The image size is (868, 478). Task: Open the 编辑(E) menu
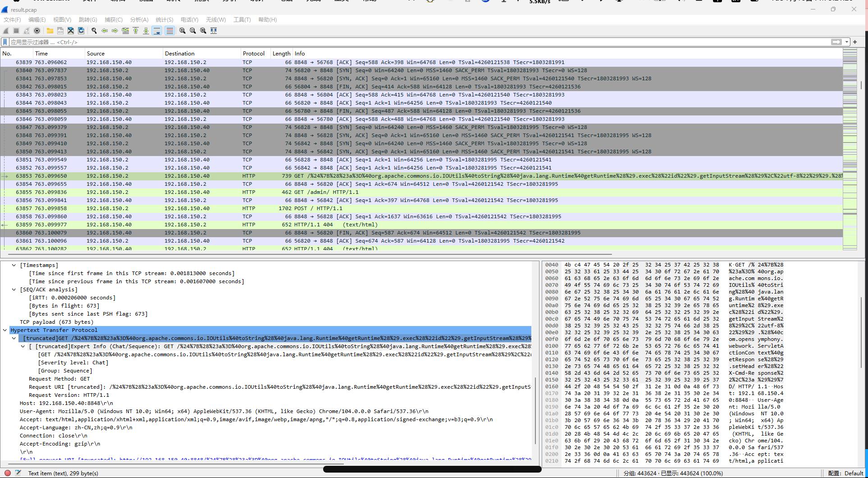pyautogui.click(x=37, y=20)
